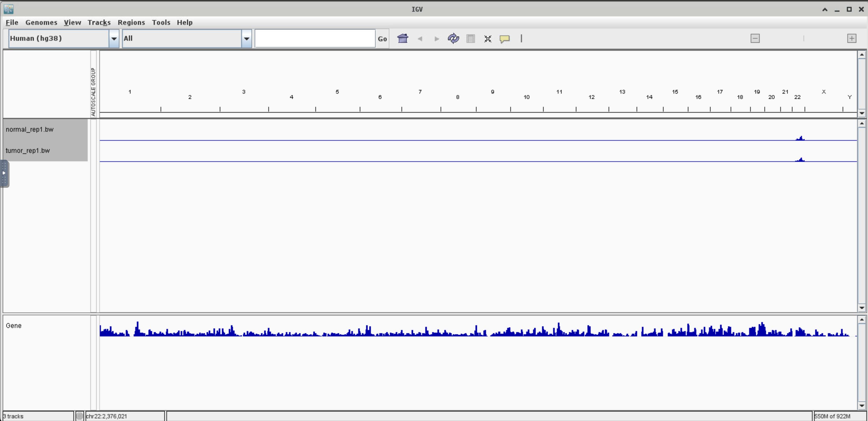Screen dimensions: 868x421
Task: Zoom out with the minus button
Action: coord(755,38)
